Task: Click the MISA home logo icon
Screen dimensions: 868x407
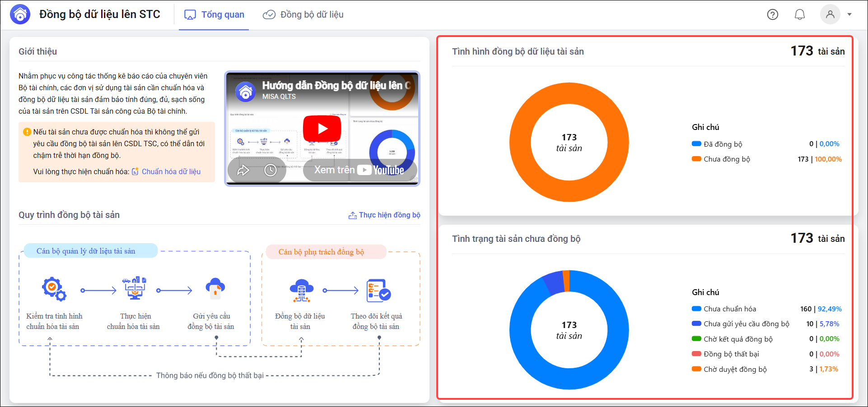Action: [x=20, y=14]
